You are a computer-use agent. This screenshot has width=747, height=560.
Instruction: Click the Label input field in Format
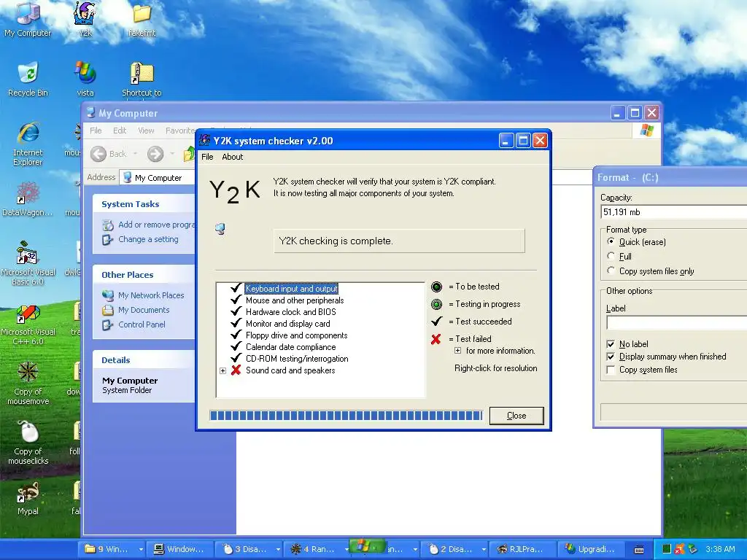[676, 323]
